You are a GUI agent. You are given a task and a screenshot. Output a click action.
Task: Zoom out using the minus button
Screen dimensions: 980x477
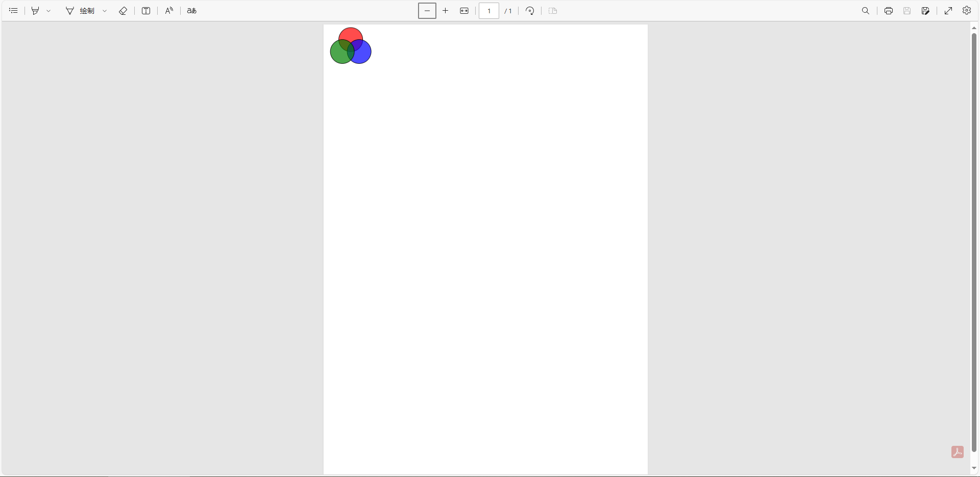click(427, 11)
